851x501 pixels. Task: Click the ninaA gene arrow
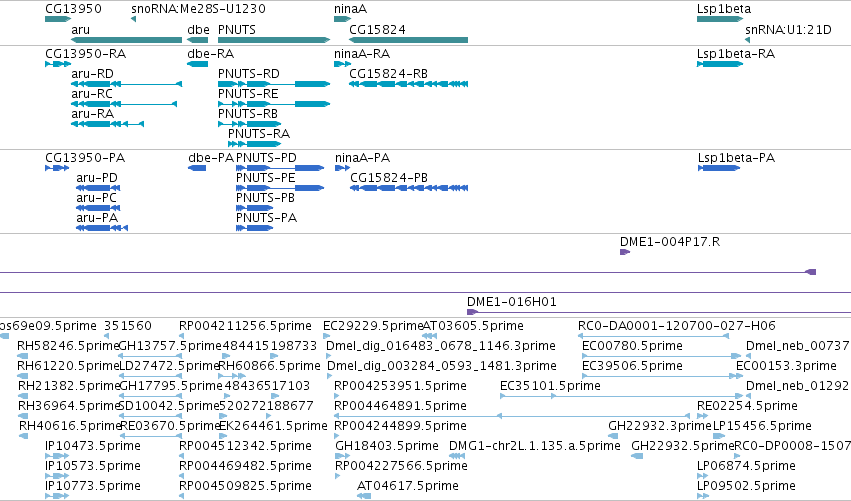tap(342, 19)
